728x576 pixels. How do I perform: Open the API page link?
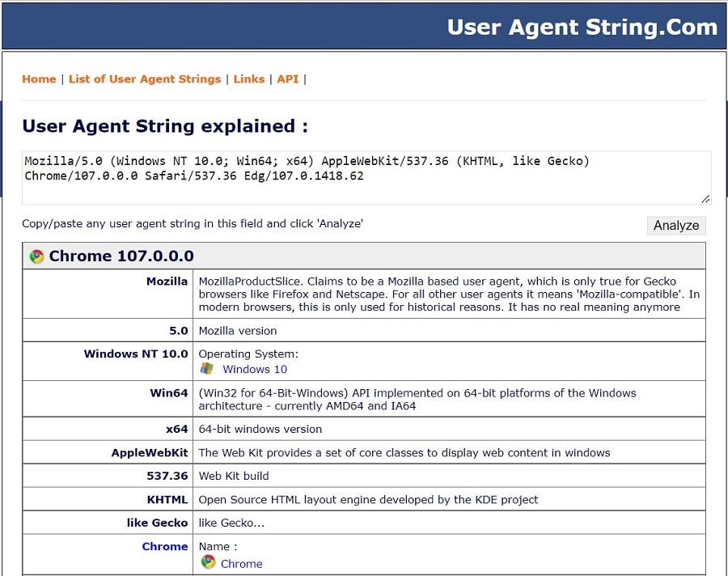[x=288, y=79]
